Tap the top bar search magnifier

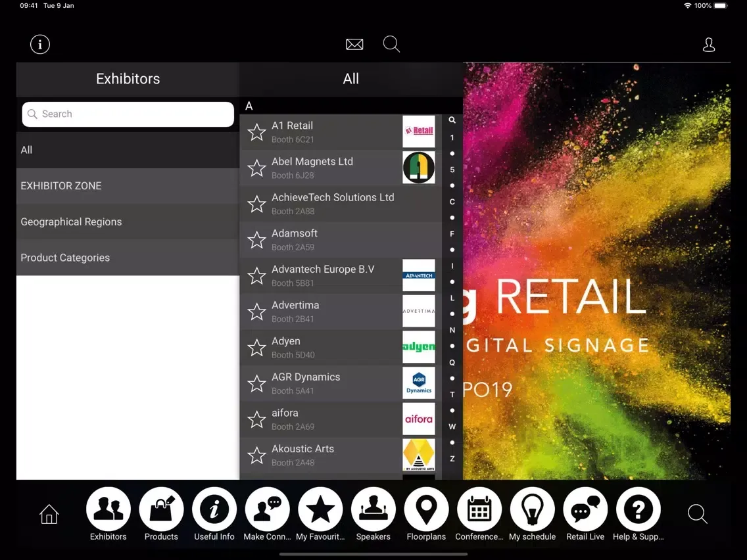point(391,44)
